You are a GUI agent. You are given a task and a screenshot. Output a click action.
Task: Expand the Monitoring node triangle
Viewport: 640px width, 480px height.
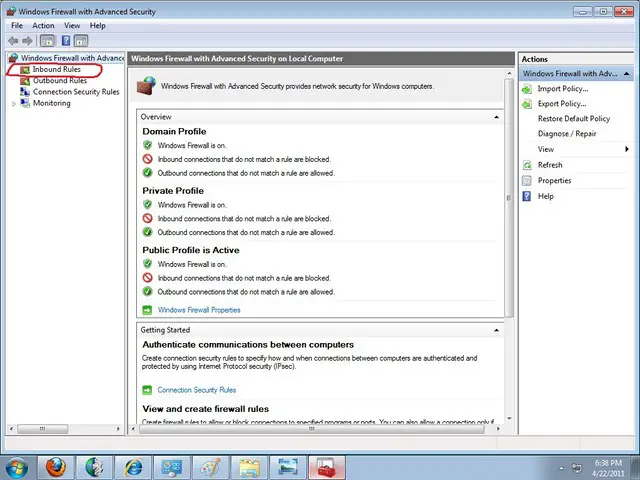point(14,104)
